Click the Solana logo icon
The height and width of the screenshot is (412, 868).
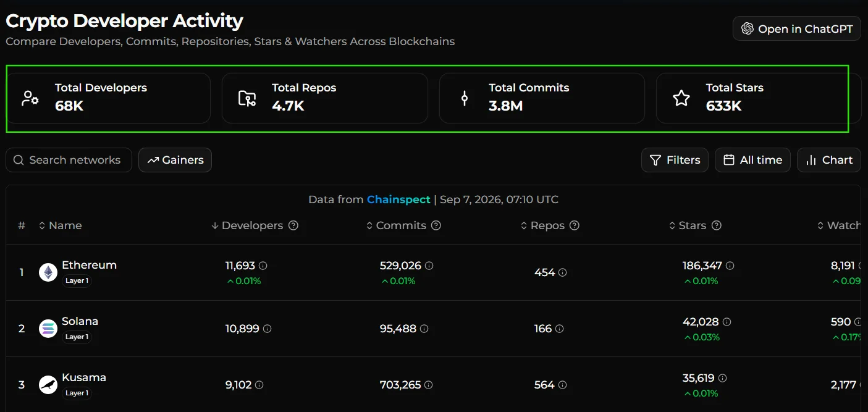coord(48,329)
